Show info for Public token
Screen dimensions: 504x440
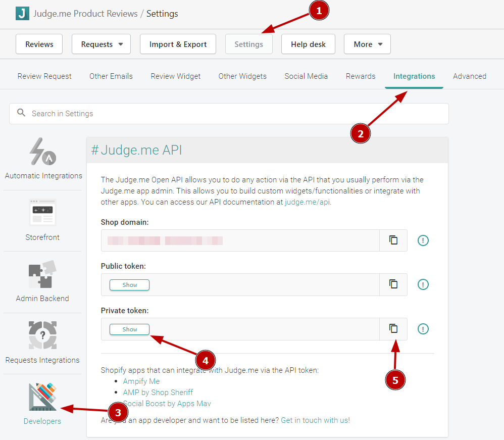click(423, 284)
